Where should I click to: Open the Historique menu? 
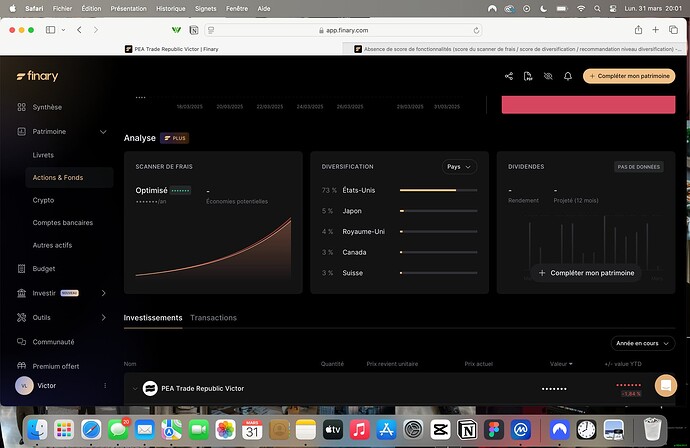point(171,8)
